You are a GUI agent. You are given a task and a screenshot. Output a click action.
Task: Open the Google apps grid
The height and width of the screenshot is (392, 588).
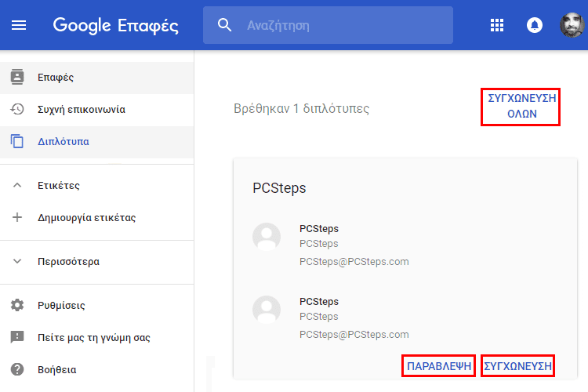[497, 25]
